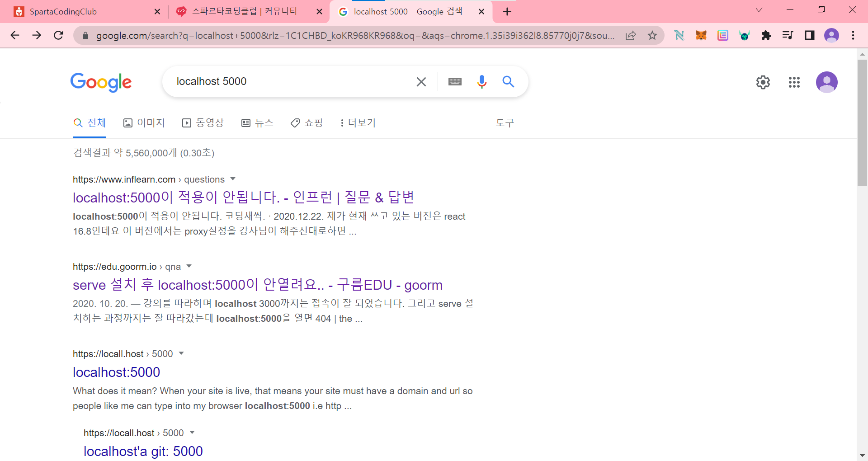The width and height of the screenshot is (868, 461).
Task: Open Google account avatar on page
Action: [827, 82]
